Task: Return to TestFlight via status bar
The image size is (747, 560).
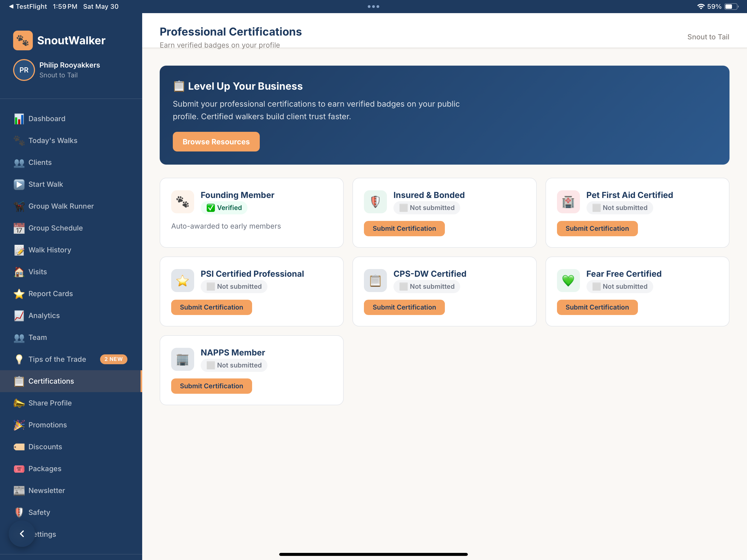Action: [28, 6]
